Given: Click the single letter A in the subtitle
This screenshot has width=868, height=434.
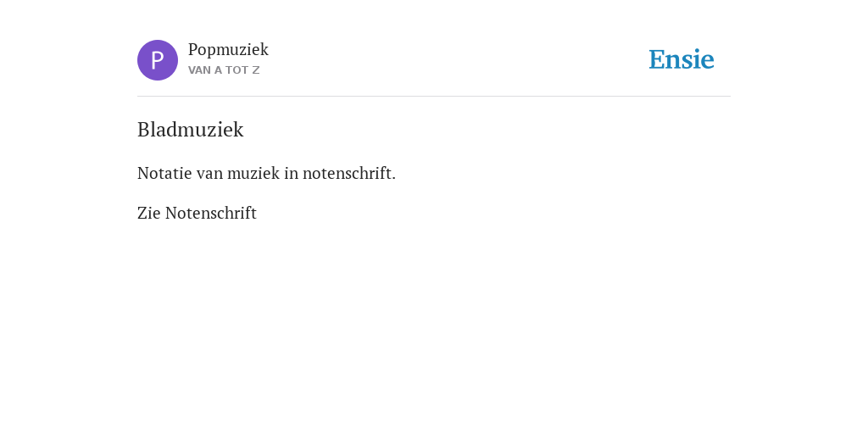Looking at the screenshot, I should click(x=218, y=70).
